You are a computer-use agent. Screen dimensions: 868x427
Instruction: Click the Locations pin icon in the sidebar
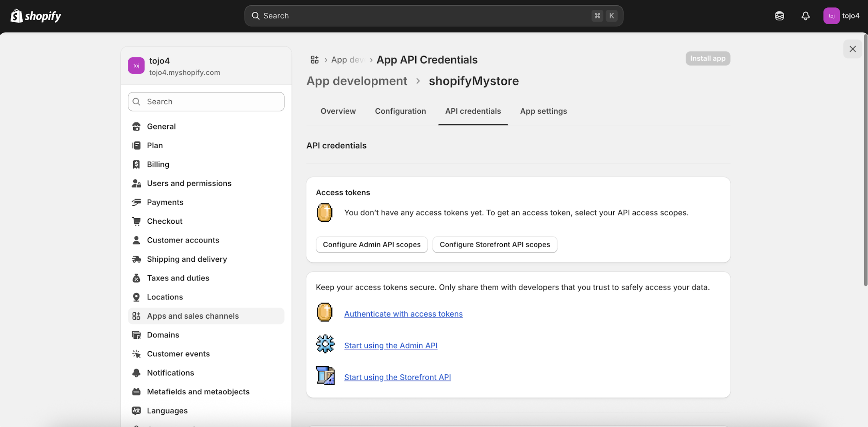pyautogui.click(x=136, y=297)
